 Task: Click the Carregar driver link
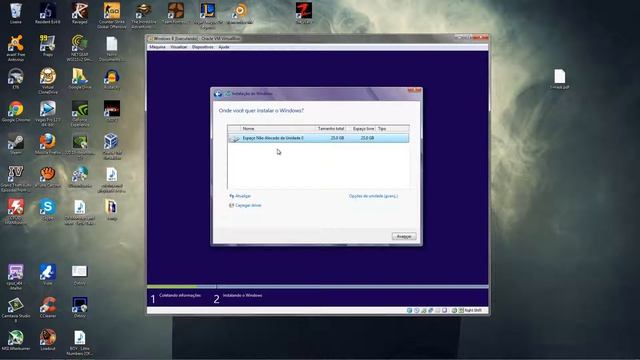[245, 205]
